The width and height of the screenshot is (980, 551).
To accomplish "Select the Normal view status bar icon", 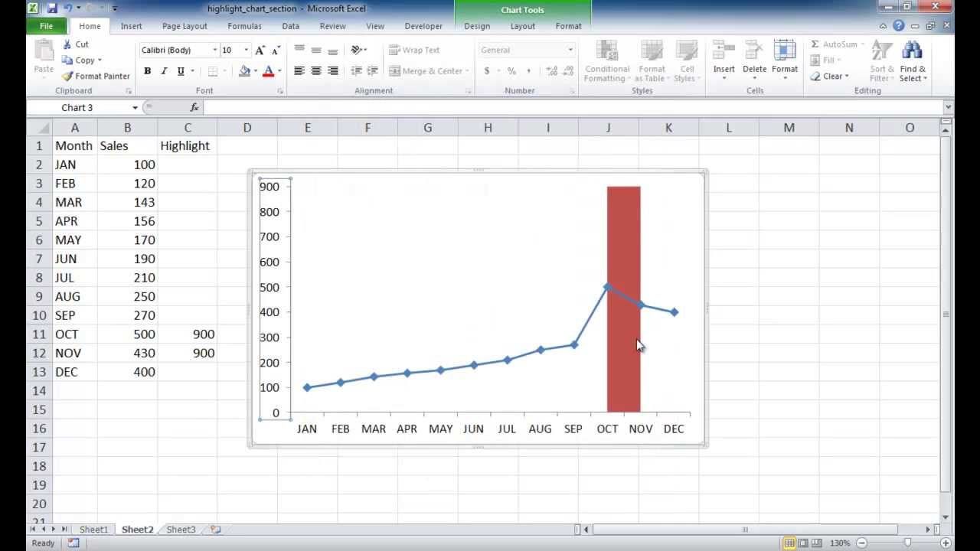I will coord(789,543).
